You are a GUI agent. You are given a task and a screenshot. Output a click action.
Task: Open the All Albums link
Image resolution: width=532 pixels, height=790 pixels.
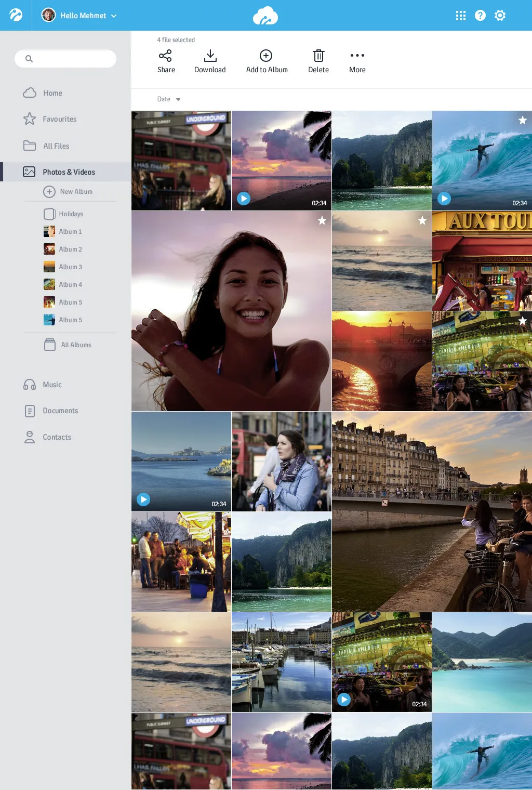tap(76, 345)
